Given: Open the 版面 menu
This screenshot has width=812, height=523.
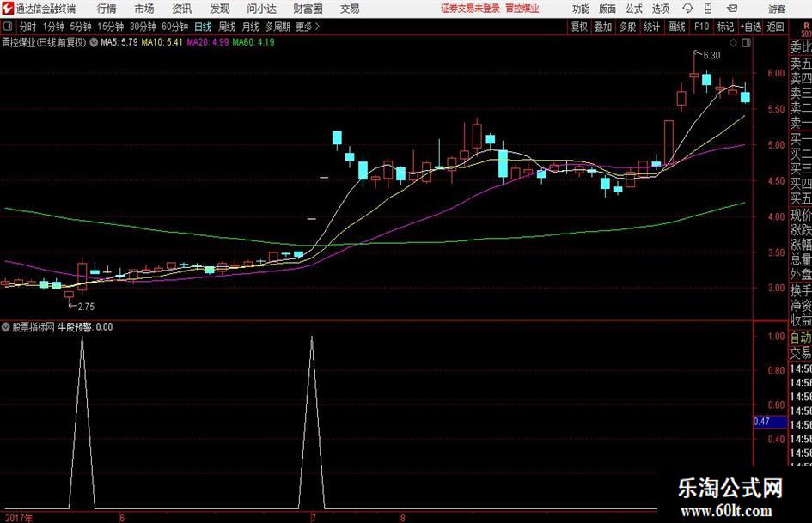Looking at the screenshot, I should (x=607, y=9).
